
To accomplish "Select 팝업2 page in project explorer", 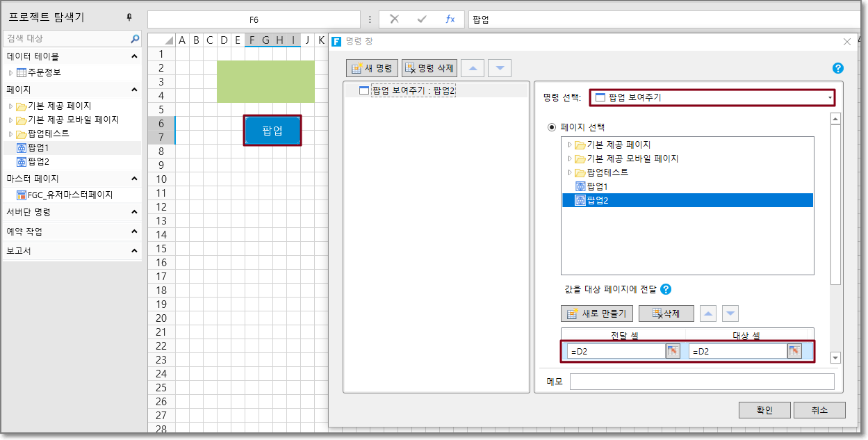I will (x=38, y=161).
